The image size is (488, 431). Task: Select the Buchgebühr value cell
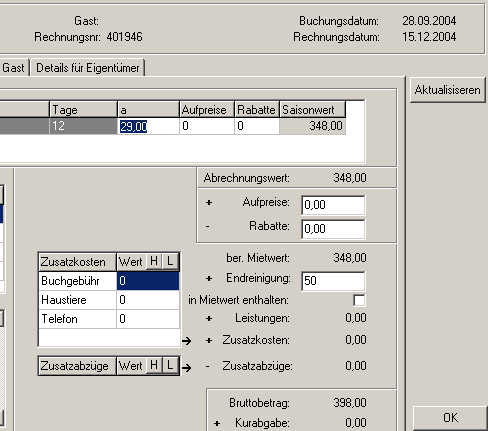148,281
